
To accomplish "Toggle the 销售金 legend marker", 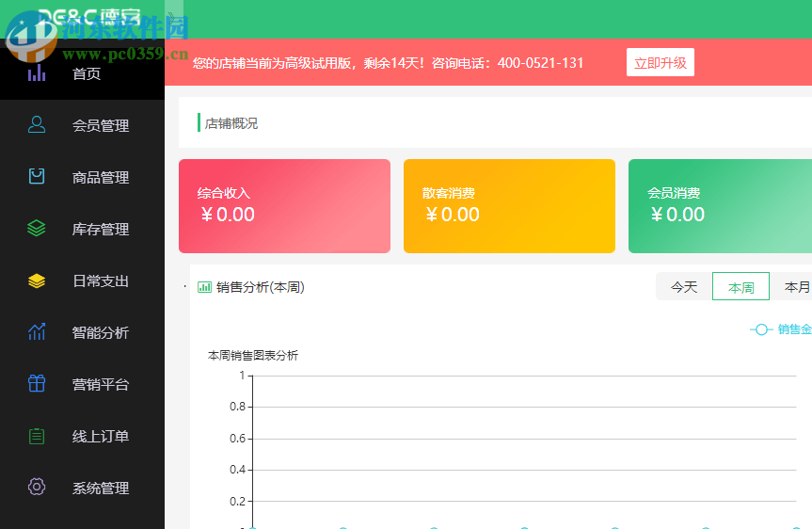I will (x=761, y=329).
